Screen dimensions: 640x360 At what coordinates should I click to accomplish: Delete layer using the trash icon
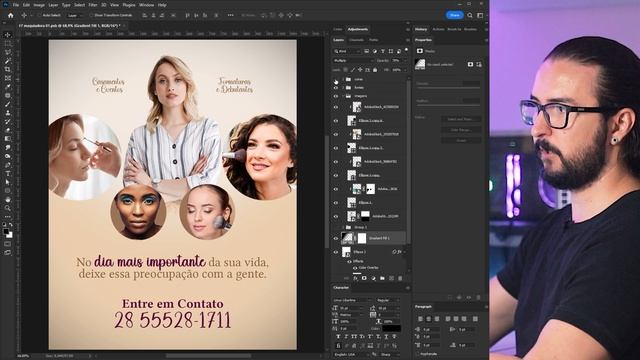click(400, 278)
